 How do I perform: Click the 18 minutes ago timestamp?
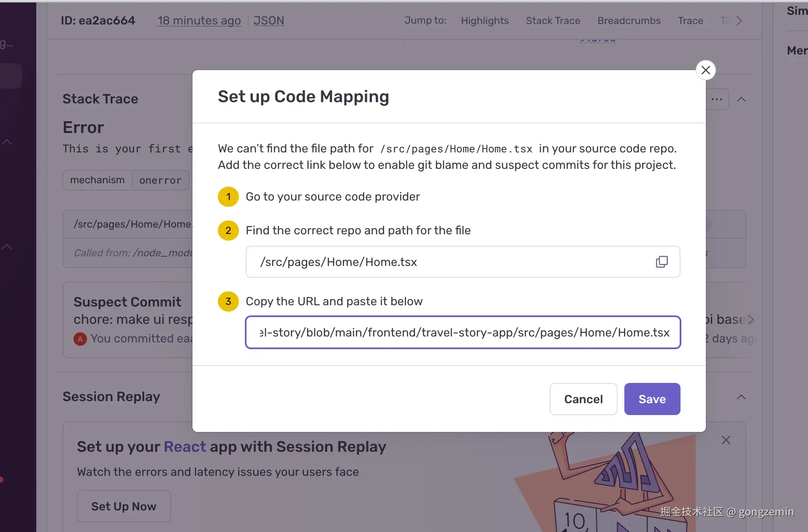pos(199,20)
